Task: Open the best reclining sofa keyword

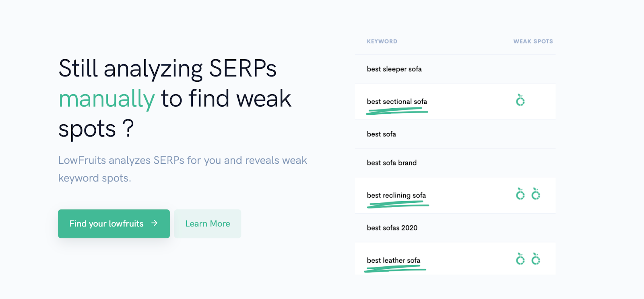Action: pos(396,196)
